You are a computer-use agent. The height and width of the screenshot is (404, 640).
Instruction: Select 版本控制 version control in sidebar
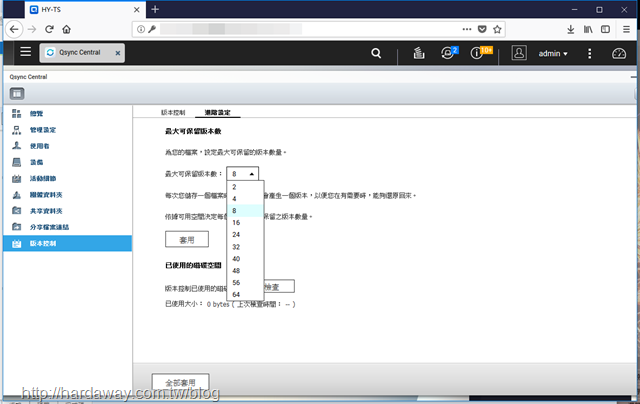[67, 243]
